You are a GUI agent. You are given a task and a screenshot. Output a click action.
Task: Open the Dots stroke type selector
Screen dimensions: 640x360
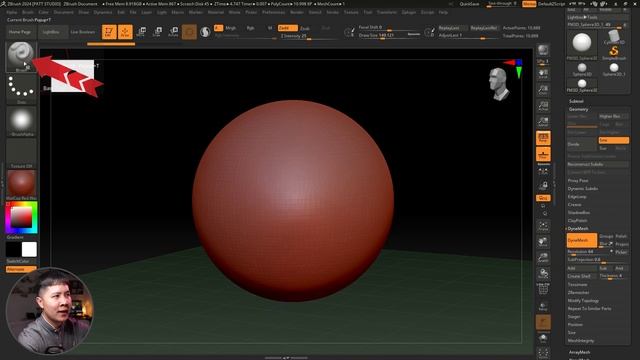click(x=21, y=89)
